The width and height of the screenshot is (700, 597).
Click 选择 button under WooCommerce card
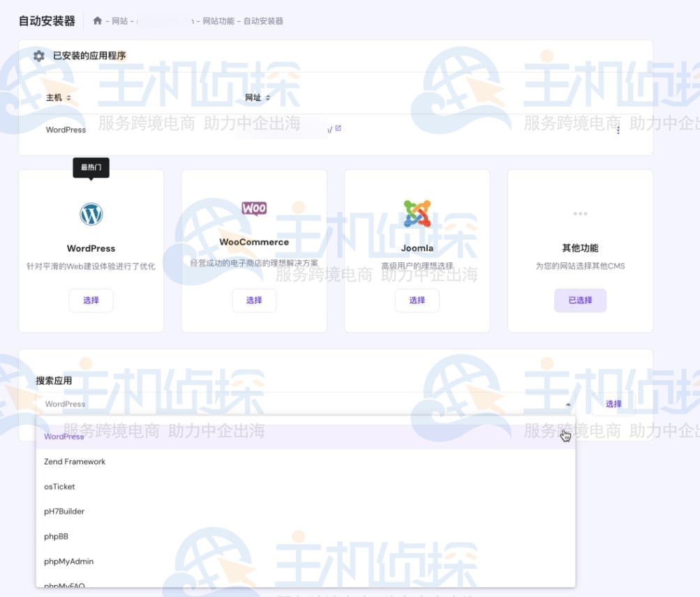(254, 301)
